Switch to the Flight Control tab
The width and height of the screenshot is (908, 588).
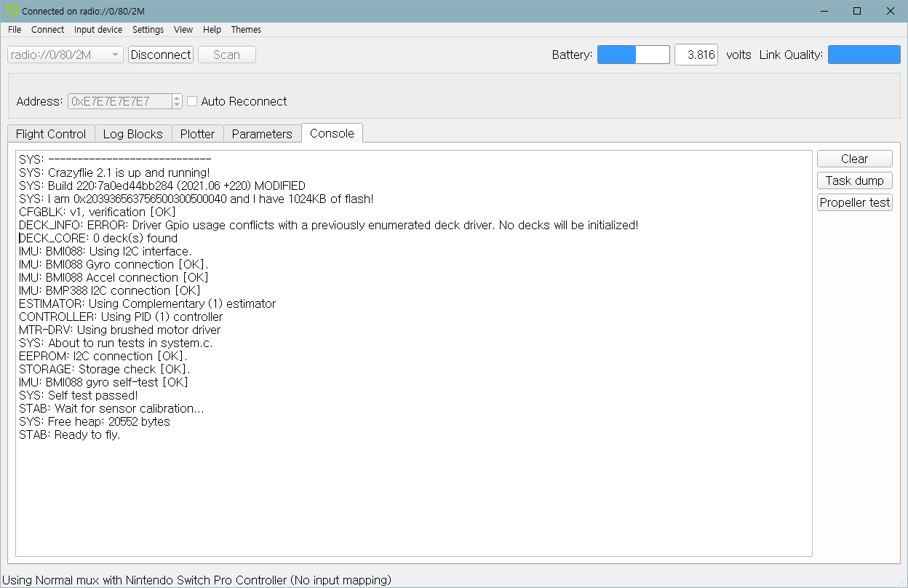(x=51, y=134)
